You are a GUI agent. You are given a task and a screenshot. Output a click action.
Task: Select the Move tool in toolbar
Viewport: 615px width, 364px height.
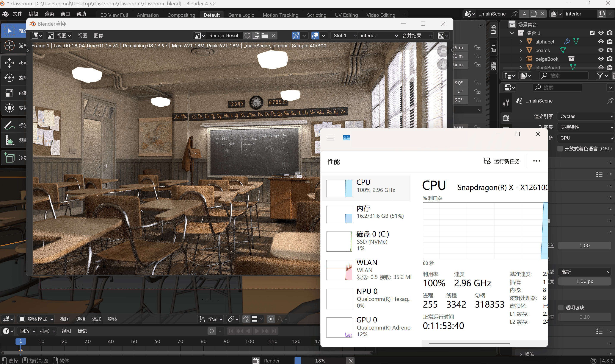coord(9,63)
